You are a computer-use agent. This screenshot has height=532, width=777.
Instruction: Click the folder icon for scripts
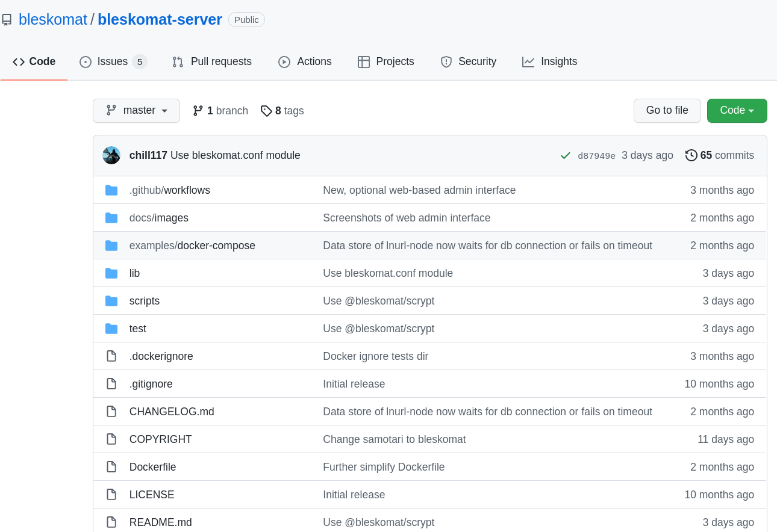tap(111, 301)
